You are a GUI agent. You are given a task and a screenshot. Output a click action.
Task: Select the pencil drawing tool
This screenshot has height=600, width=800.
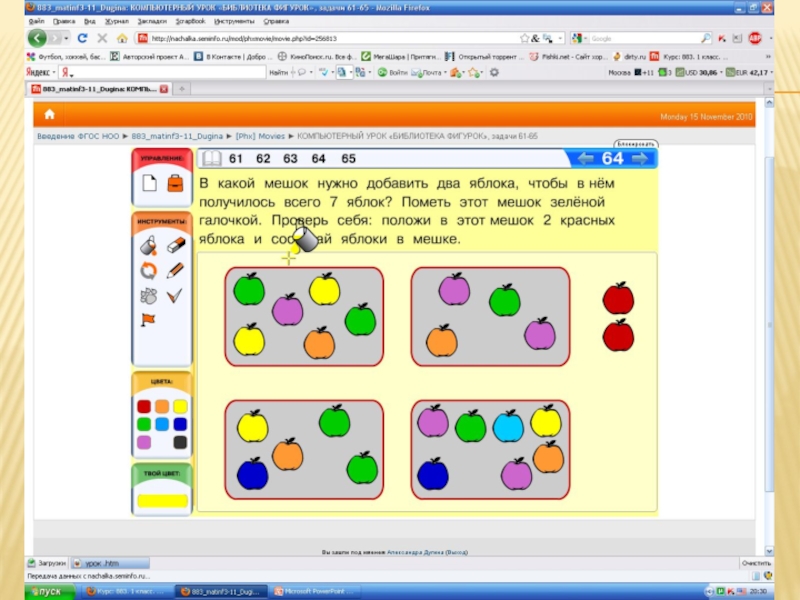pos(175,270)
